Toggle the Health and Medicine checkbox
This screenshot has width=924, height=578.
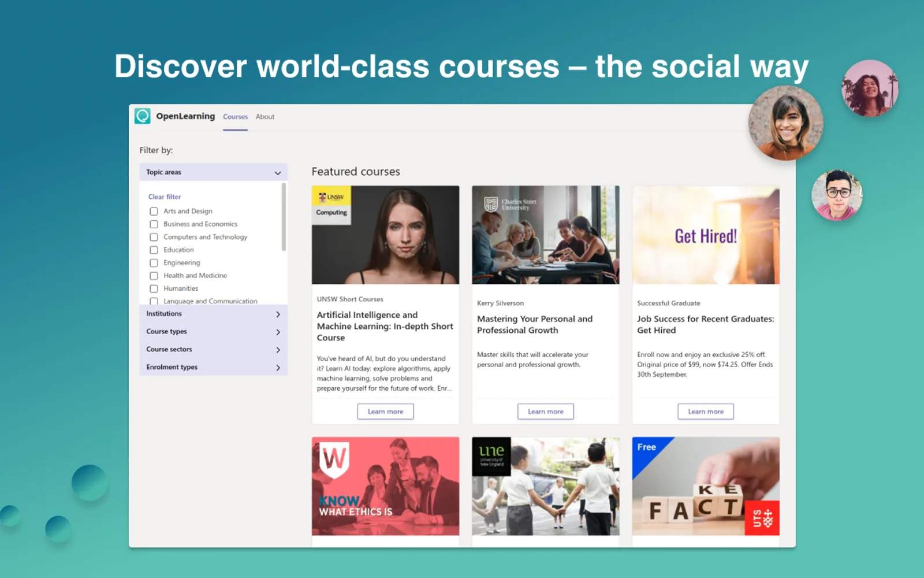154,276
